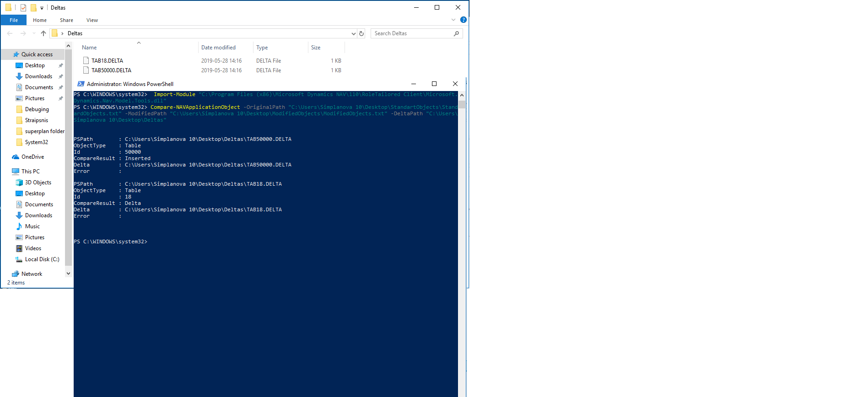Click the Back navigation arrow

coord(10,33)
